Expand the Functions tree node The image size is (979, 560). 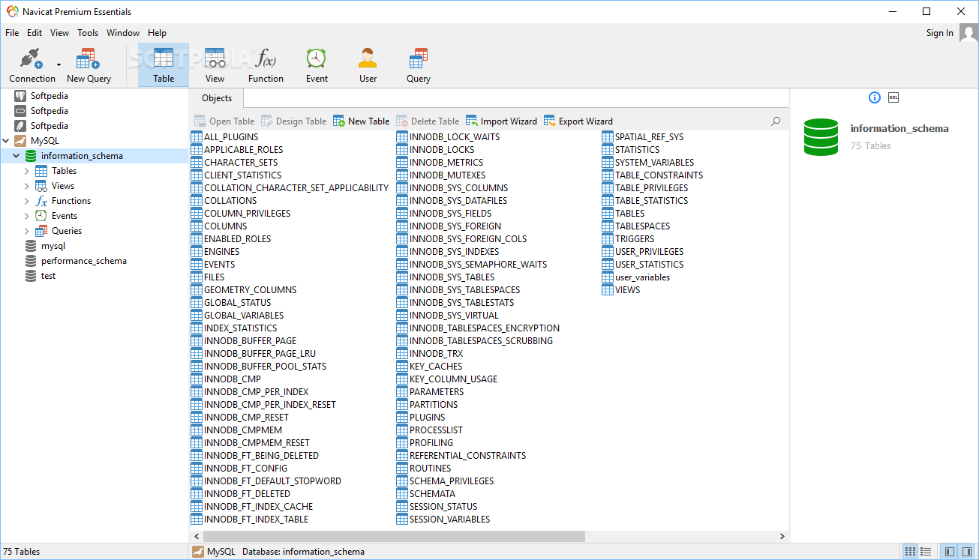(27, 201)
